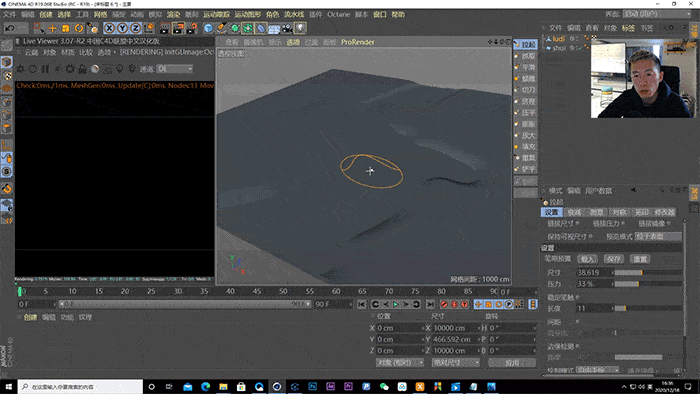Toggle Y axis lock

(x=122, y=28)
